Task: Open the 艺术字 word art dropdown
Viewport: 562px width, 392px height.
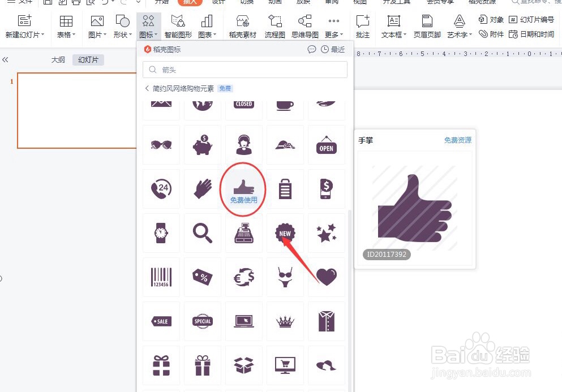Action: click(x=460, y=35)
